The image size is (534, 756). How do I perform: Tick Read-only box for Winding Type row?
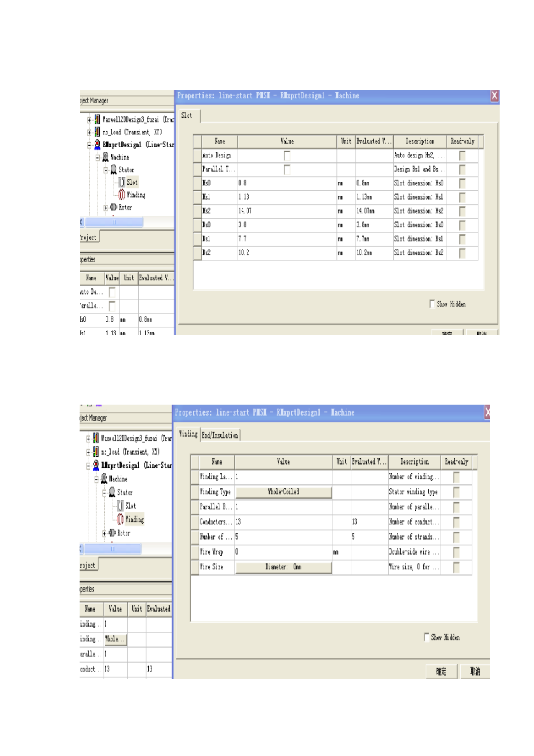(456, 492)
